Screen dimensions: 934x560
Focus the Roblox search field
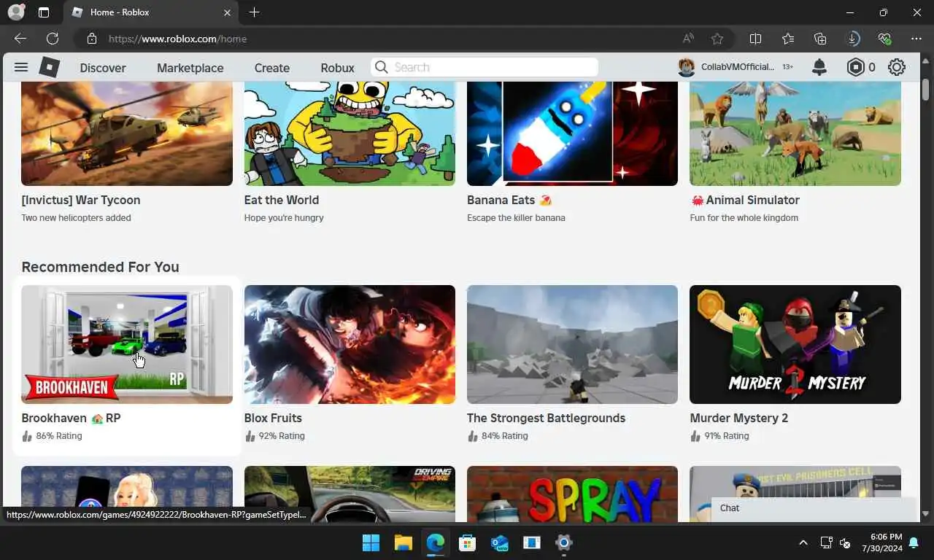tap(485, 67)
